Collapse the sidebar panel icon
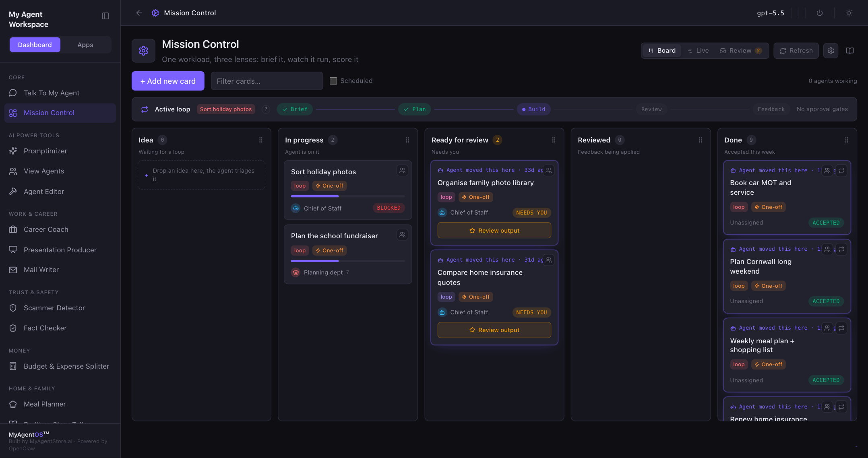 point(105,16)
